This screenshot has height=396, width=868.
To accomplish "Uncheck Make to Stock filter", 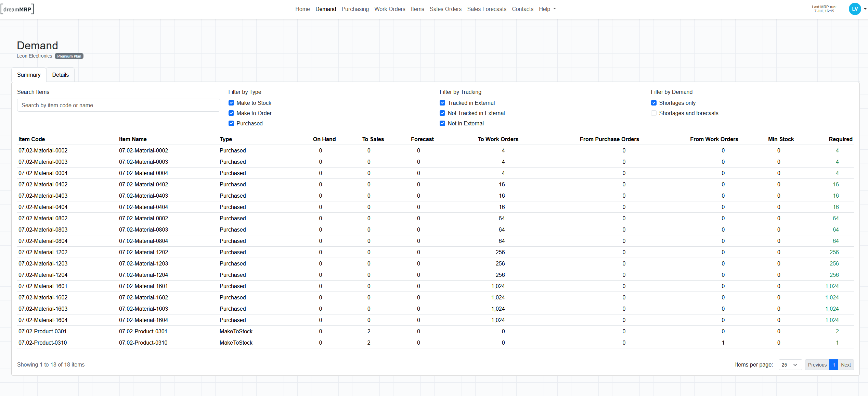I will pos(231,103).
